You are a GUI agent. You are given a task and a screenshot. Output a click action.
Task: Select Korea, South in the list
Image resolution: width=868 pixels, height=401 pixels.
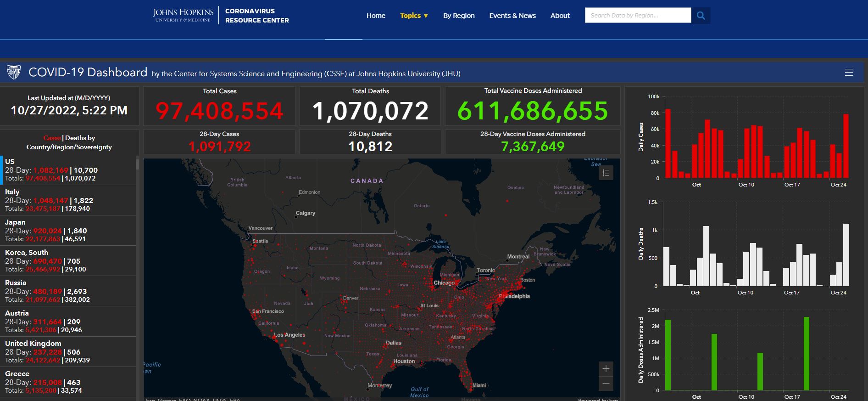(x=68, y=261)
